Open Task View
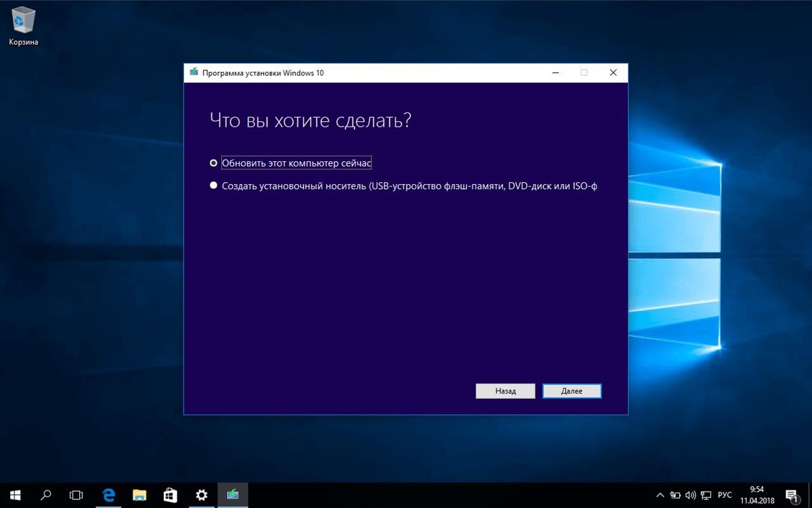This screenshot has height=508, width=812. [x=76, y=495]
